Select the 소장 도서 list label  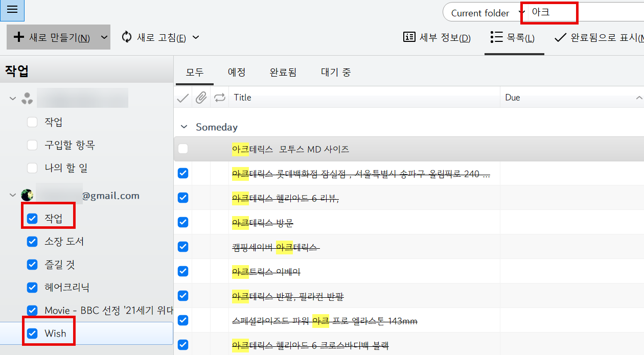pos(64,242)
